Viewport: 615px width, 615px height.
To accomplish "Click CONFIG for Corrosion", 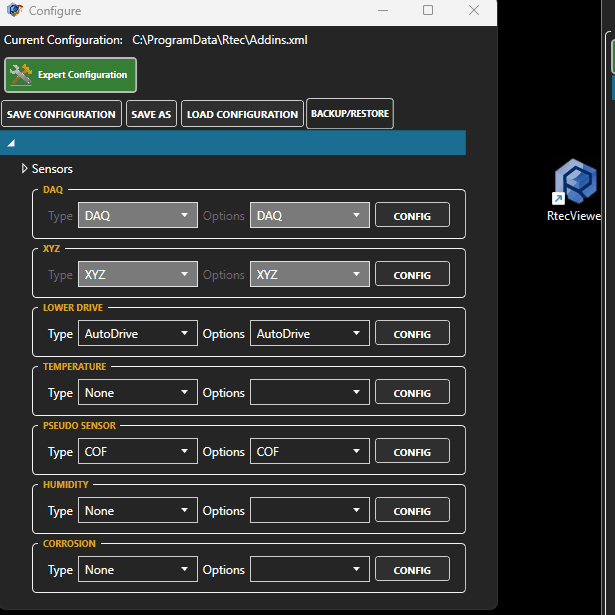I will click(412, 569).
